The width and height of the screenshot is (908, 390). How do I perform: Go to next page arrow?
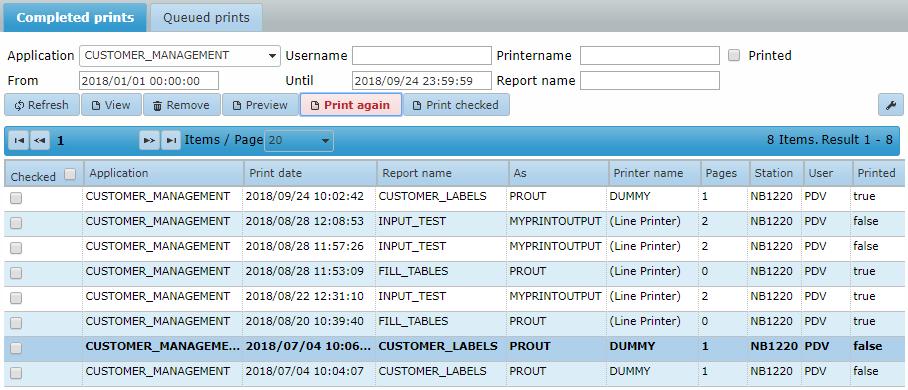pos(149,140)
